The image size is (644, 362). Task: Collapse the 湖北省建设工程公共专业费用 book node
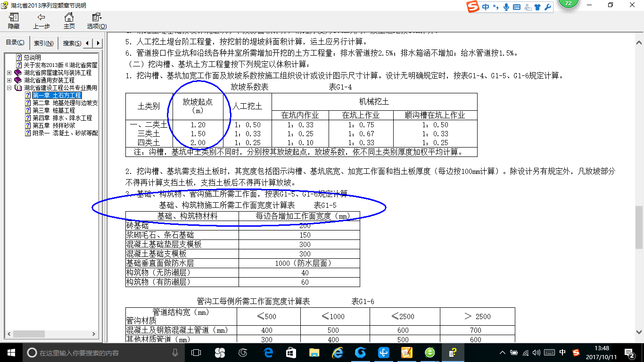(x=9, y=88)
